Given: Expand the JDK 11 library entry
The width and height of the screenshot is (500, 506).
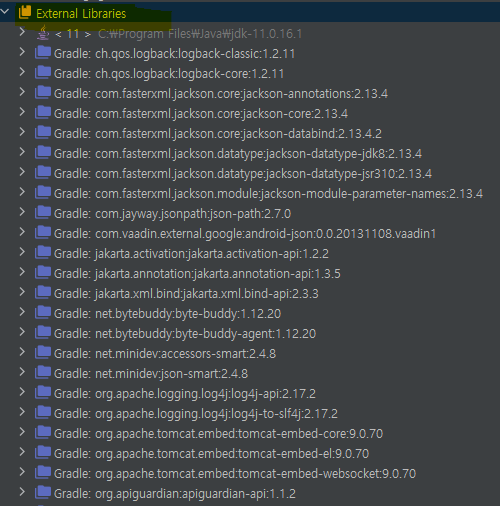Looking at the screenshot, I should [22, 32].
